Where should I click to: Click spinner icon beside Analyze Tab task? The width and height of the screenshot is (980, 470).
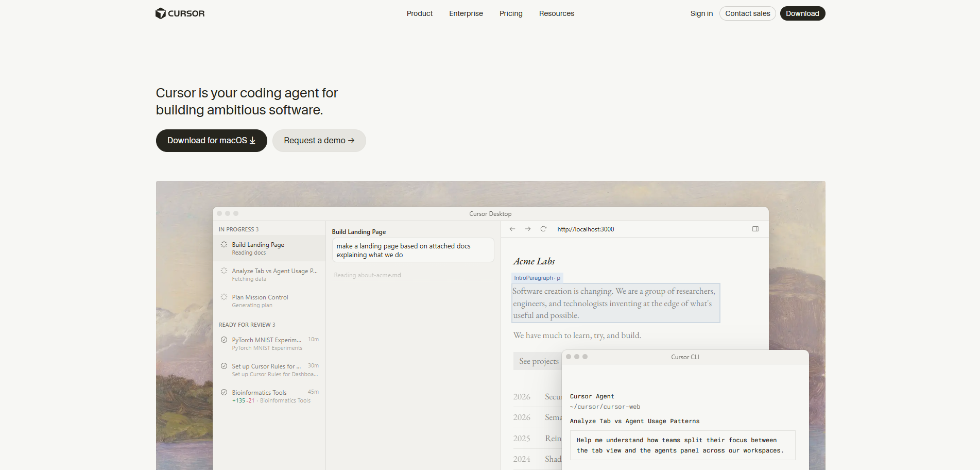pos(224,271)
